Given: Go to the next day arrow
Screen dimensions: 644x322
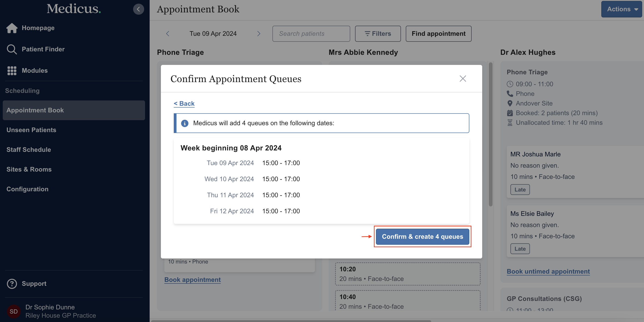Looking at the screenshot, I should (258, 33).
